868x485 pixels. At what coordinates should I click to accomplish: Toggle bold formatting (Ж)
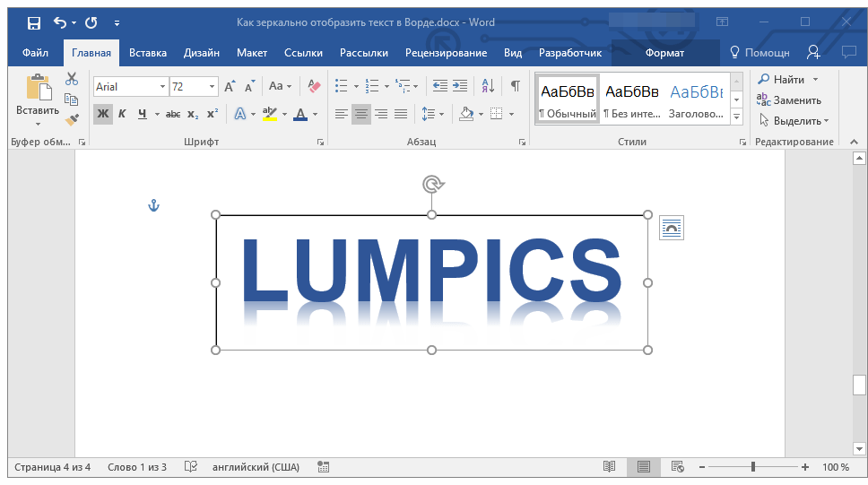pyautogui.click(x=102, y=114)
